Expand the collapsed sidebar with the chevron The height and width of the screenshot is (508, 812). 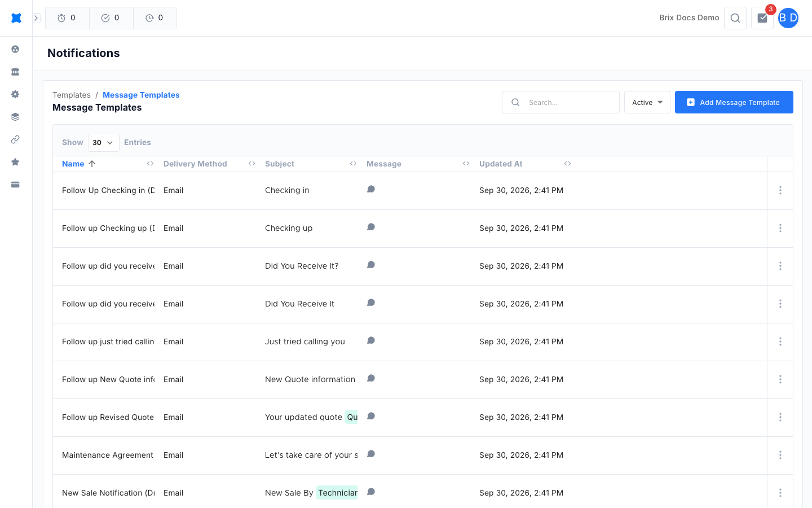[x=36, y=18]
